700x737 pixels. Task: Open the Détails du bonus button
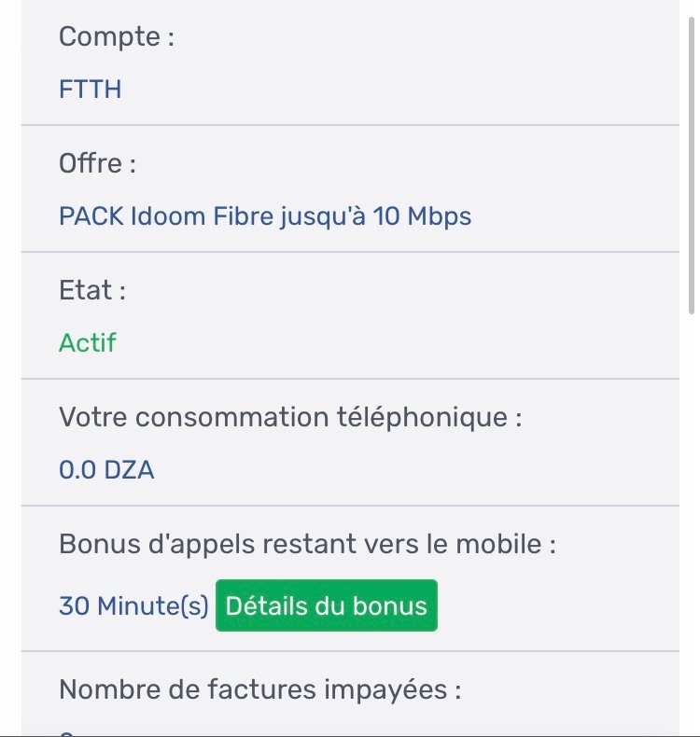326,606
